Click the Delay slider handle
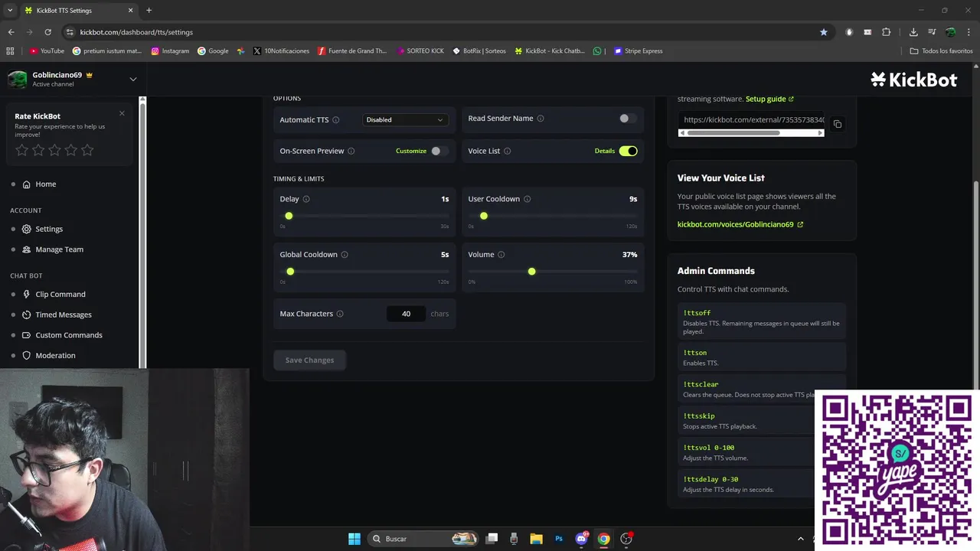This screenshot has width=980, height=551. 289,216
